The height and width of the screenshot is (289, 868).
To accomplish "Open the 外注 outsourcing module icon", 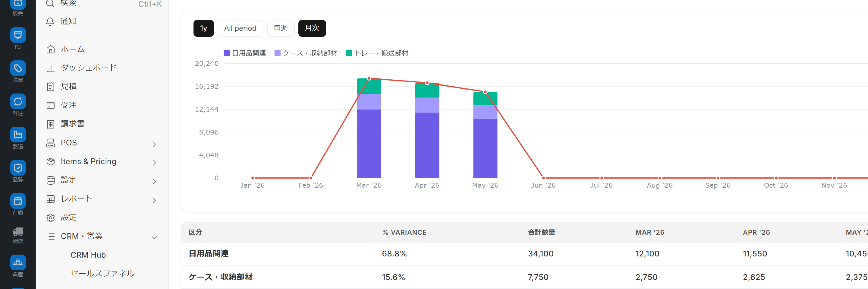I will pos(18,101).
